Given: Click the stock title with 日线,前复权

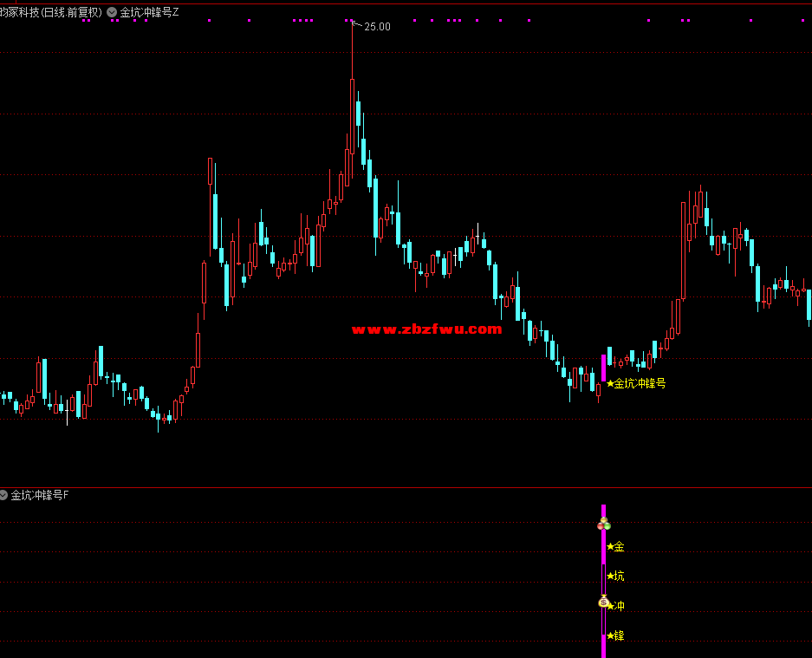Looking at the screenshot, I should 51,12.
